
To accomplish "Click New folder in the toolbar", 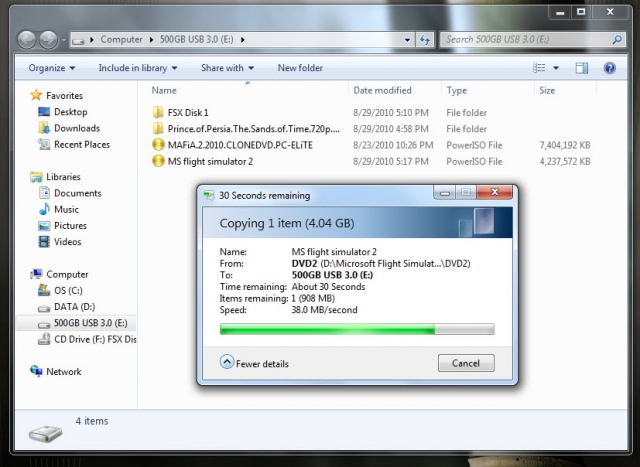I will pyautogui.click(x=300, y=68).
